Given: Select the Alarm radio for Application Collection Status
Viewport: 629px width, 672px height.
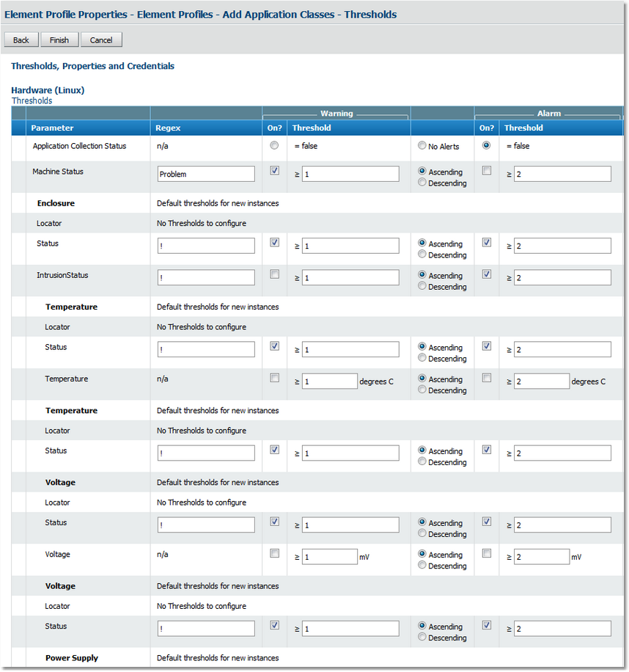Looking at the screenshot, I should (486, 145).
